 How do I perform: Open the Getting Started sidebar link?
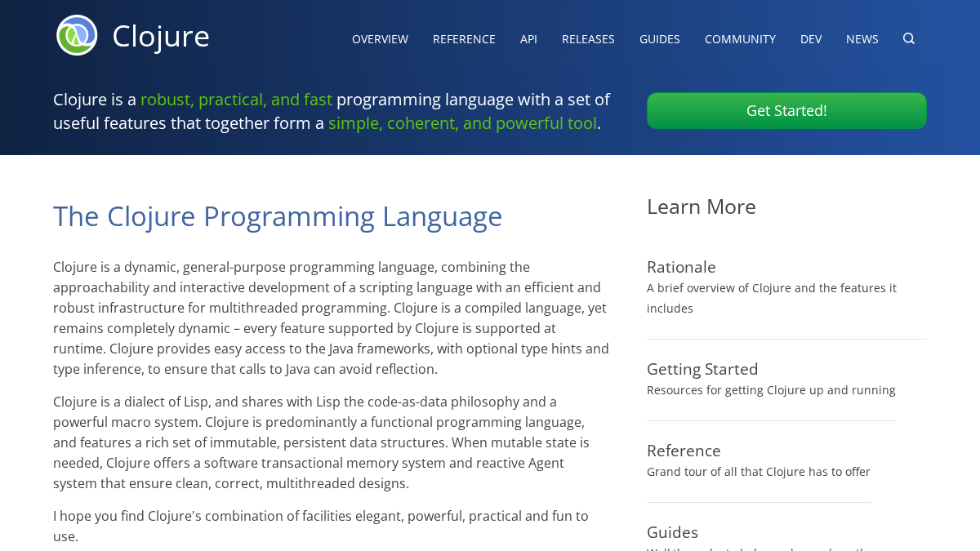[x=702, y=369]
